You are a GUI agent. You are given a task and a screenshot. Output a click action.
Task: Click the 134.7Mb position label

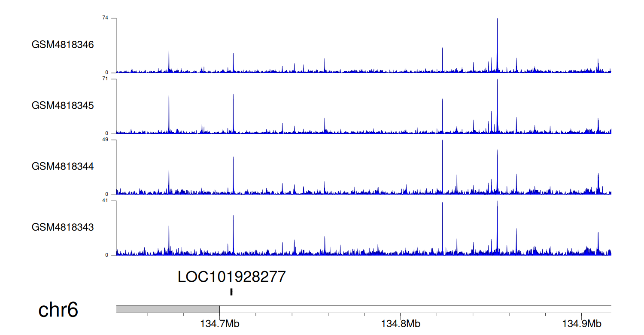(x=219, y=324)
